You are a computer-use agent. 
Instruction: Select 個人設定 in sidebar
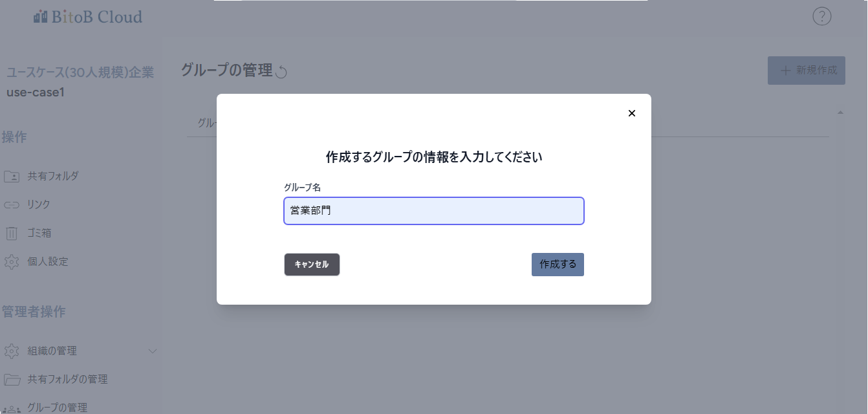(x=48, y=261)
